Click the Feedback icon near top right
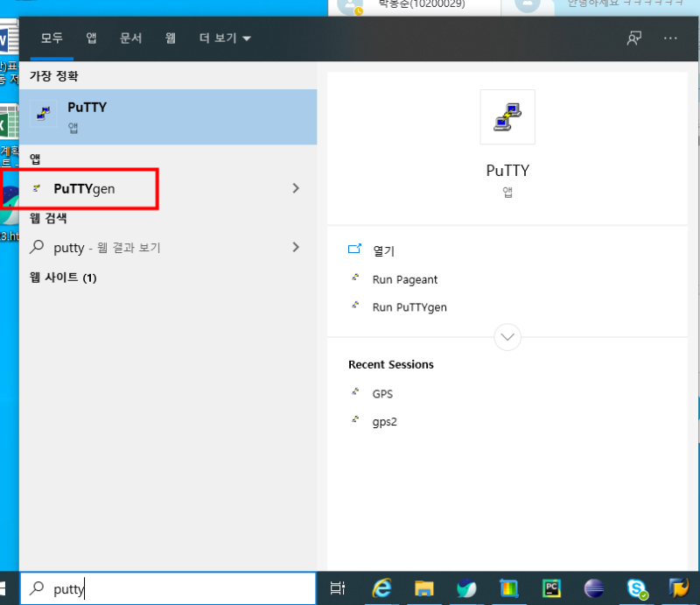700x605 pixels. [633, 39]
